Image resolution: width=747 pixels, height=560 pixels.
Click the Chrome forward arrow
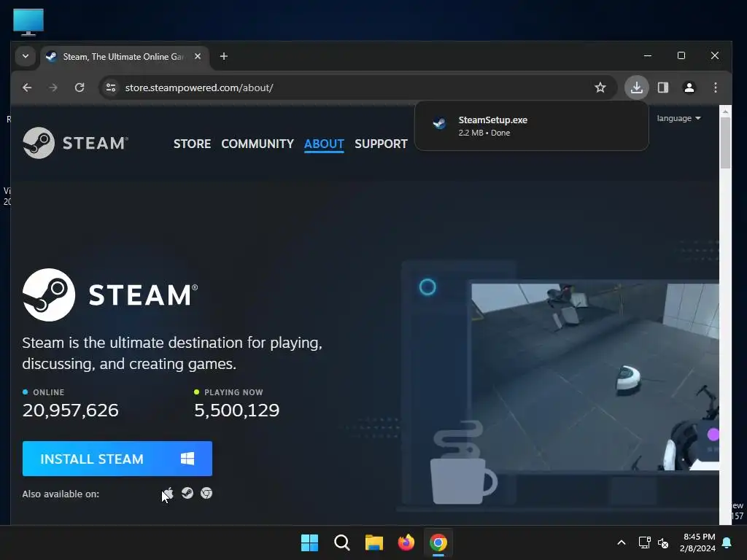coord(53,87)
